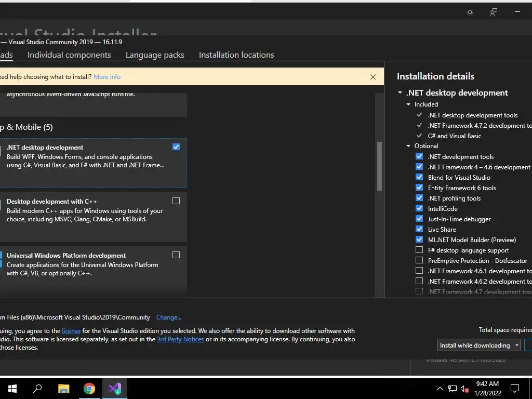The width and height of the screenshot is (532, 399).
Task: Open the license link
Action: point(71,331)
